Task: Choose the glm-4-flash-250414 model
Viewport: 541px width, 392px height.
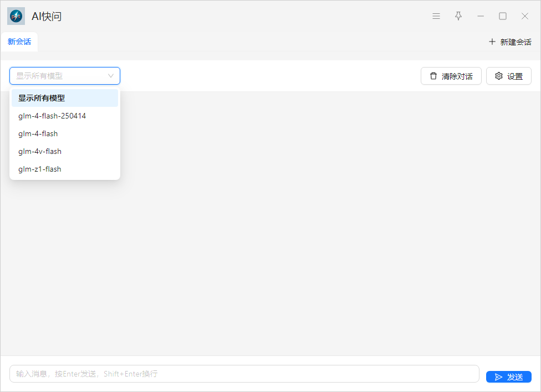Action: (x=65, y=116)
